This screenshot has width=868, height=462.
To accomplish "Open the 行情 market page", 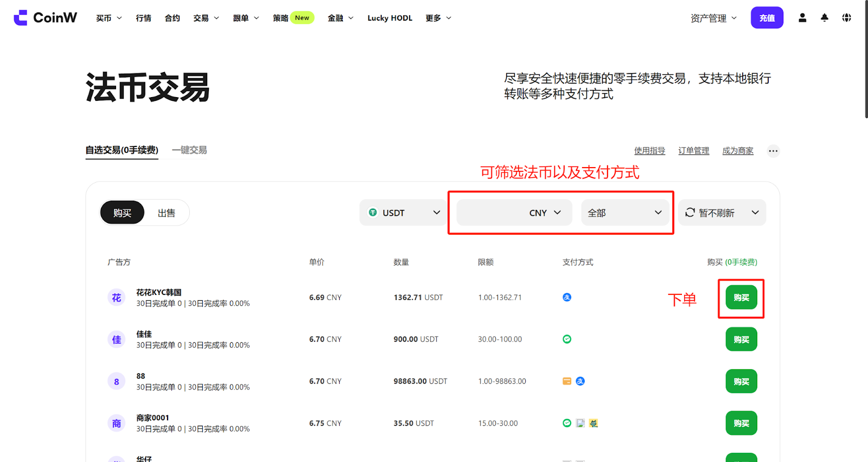I will [x=144, y=18].
